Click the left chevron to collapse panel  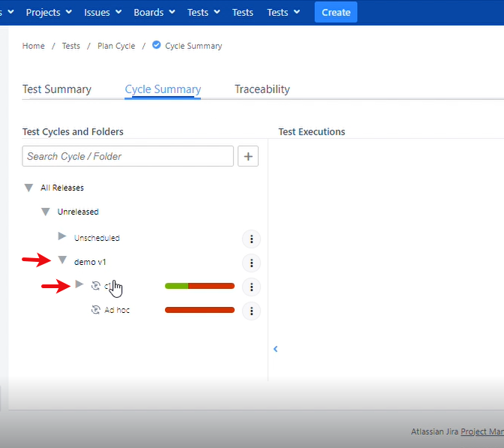(x=275, y=349)
